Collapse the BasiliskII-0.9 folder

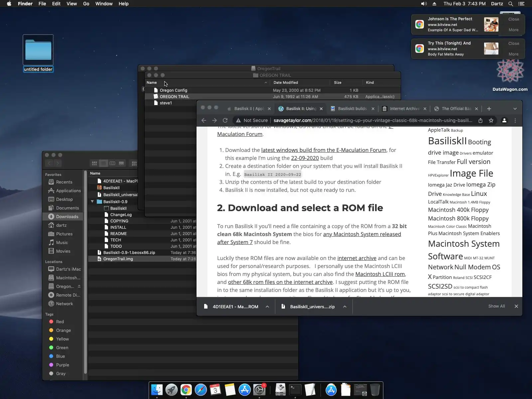pyautogui.click(x=92, y=202)
